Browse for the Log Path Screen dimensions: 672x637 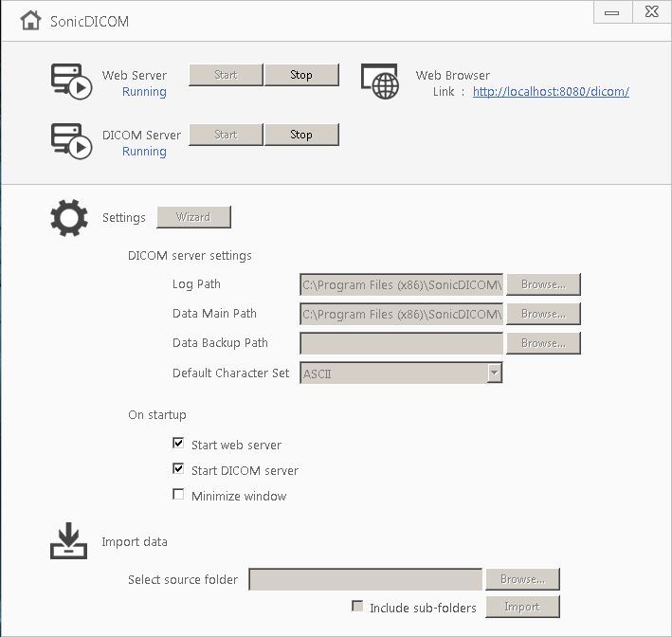543,284
